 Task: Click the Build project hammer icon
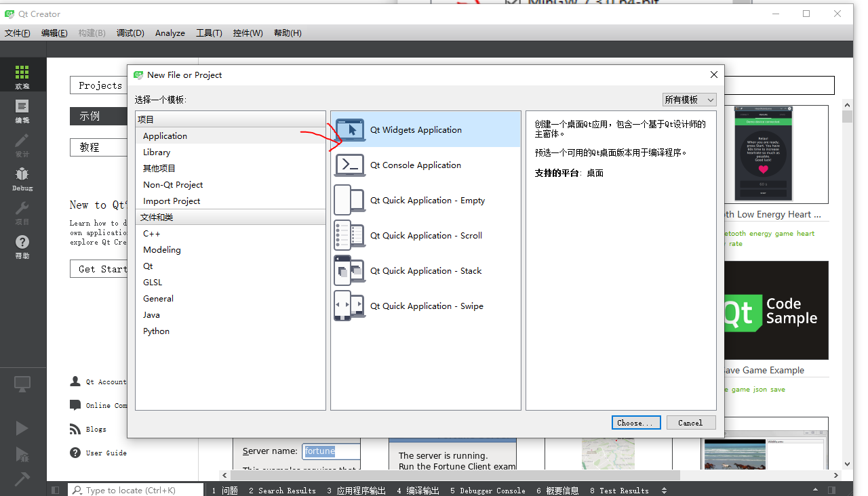(22, 478)
